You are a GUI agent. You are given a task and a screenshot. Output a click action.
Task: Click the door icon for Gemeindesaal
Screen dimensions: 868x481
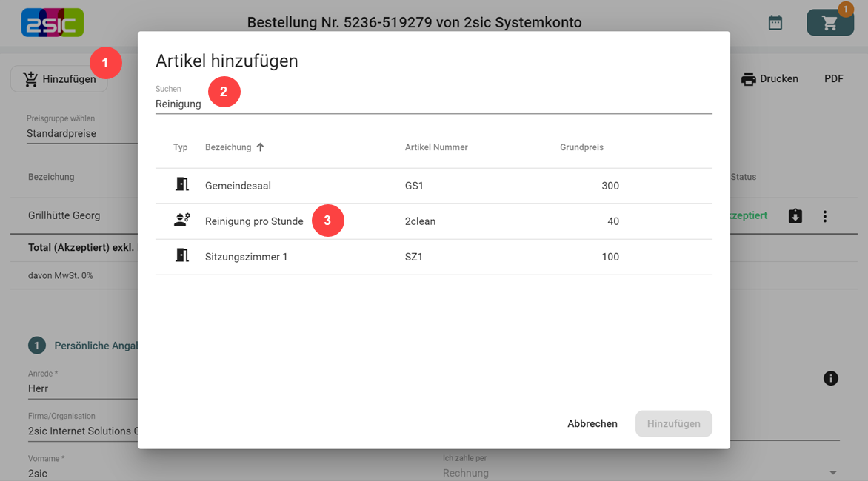[x=181, y=185]
